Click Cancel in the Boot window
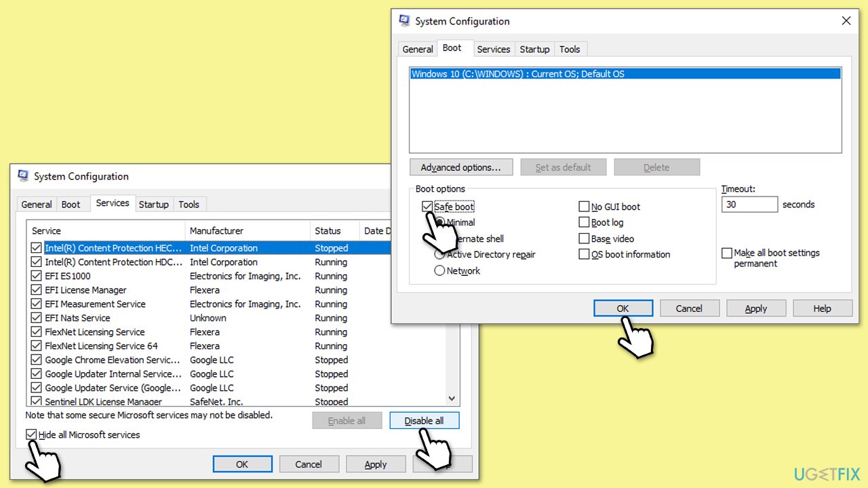868x488 pixels. (689, 308)
